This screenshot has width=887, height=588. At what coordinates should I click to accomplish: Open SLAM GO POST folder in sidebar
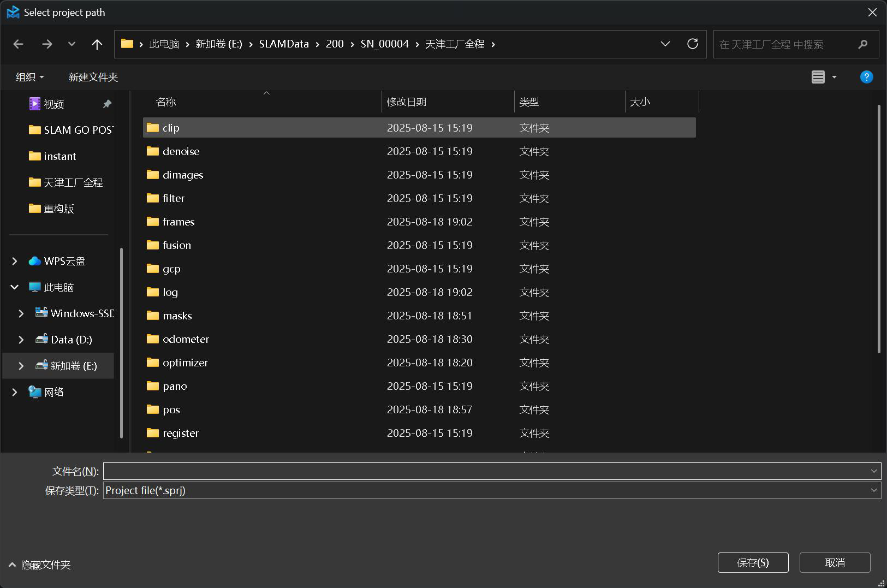pos(72,130)
